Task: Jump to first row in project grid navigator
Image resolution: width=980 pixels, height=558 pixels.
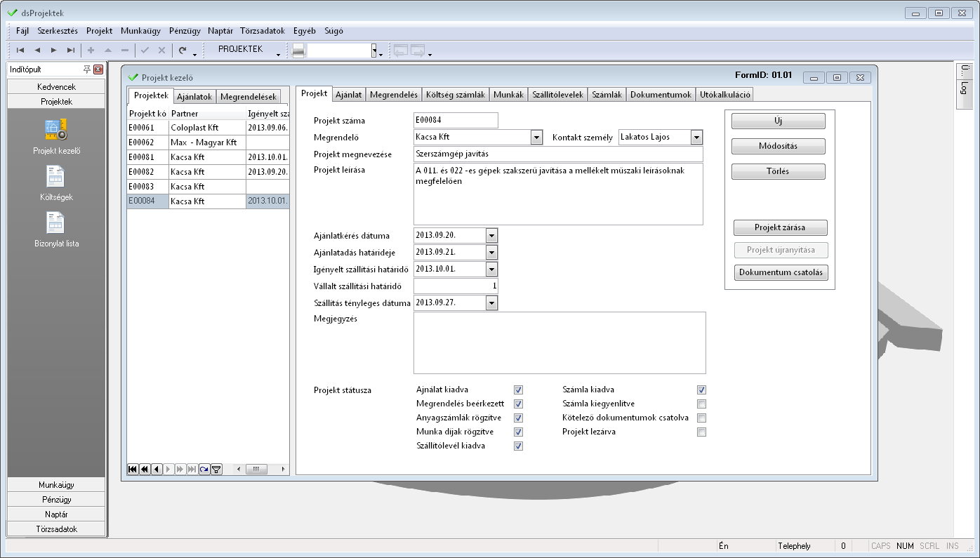Action: (133, 469)
